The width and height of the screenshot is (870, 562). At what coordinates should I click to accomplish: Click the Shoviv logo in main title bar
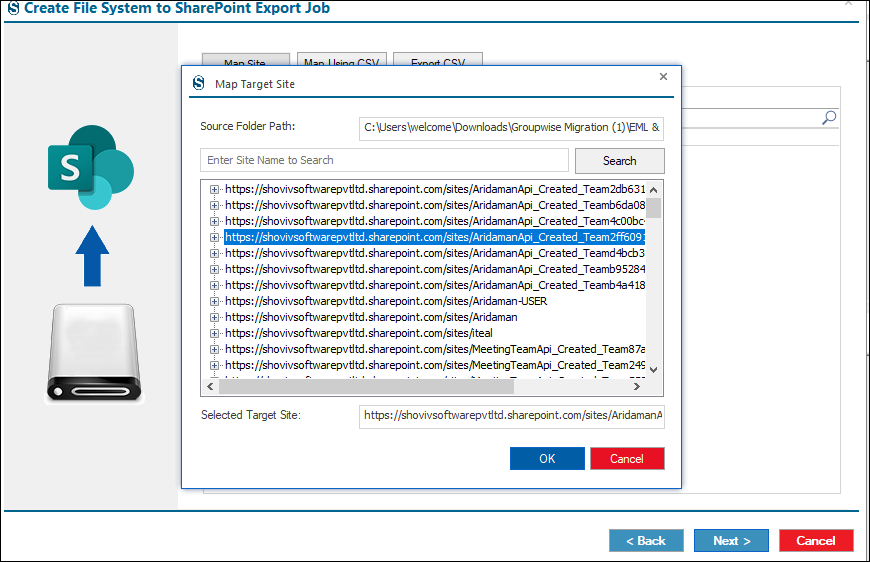tap(13, 8)
